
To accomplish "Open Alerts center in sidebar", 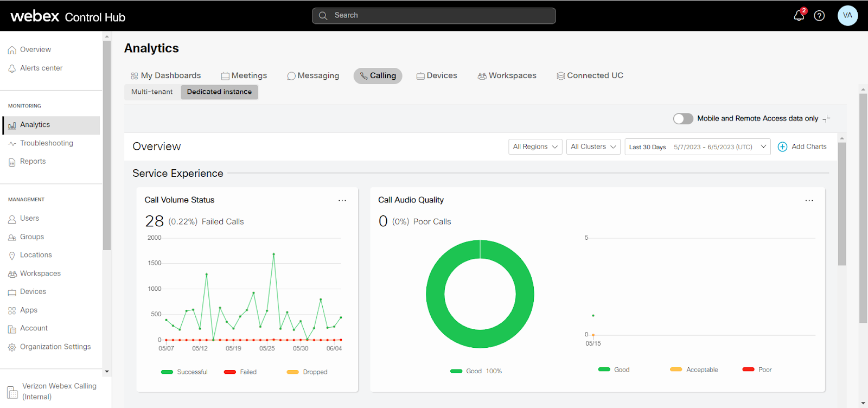I will coord(41,68).
